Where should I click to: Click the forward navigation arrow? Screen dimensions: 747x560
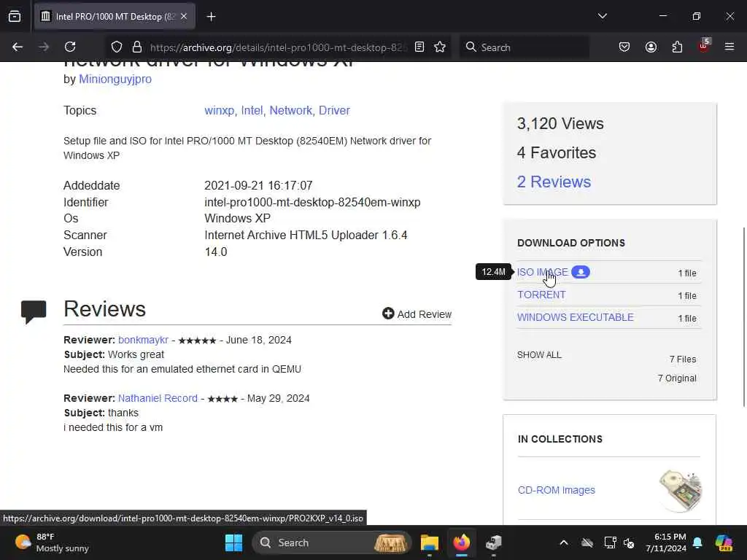pos(43,47)
